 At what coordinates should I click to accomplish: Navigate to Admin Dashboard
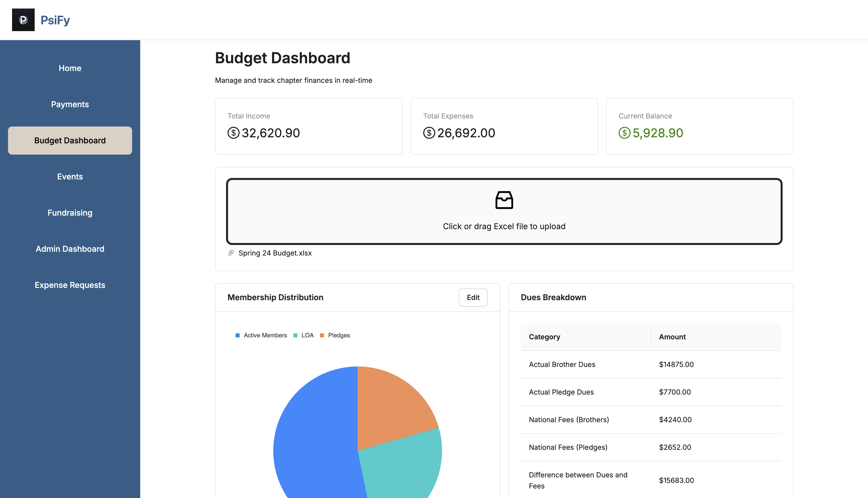70,249
